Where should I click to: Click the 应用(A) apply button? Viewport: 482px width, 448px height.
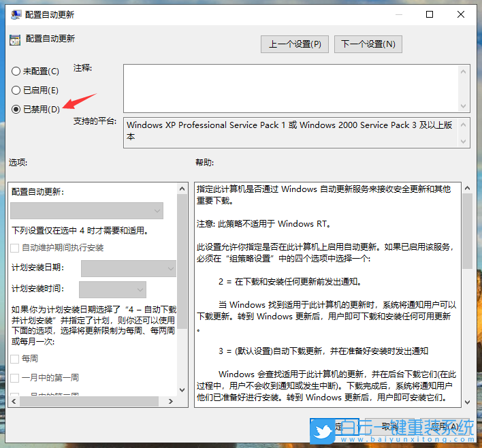coord(445,426)
